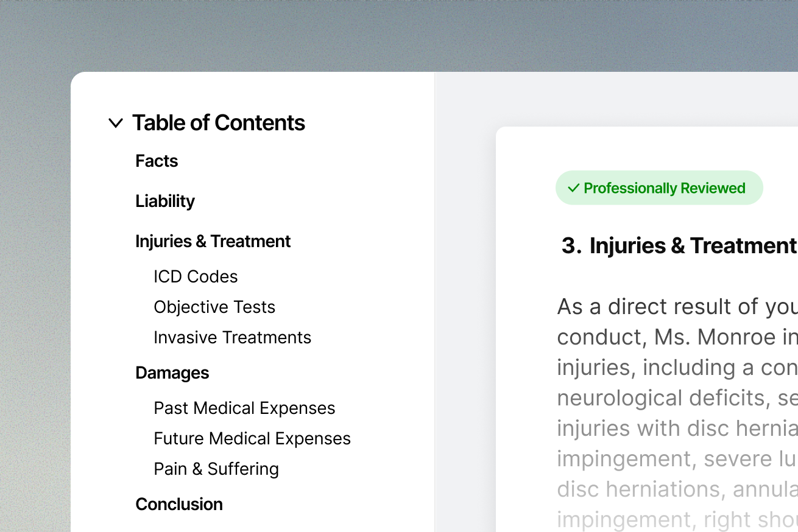The image size is (798, 532).
Task: Jump to Pain & Suffering
Action: pos(216,469)
